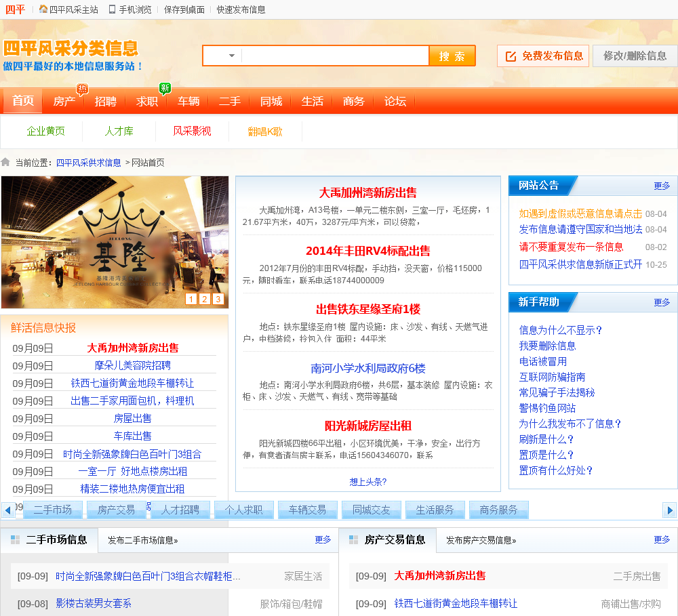The width and height of the screenshot is (678, 616).
Task: Click 发布房产交易信息» link
Action: tap(481, 540)
